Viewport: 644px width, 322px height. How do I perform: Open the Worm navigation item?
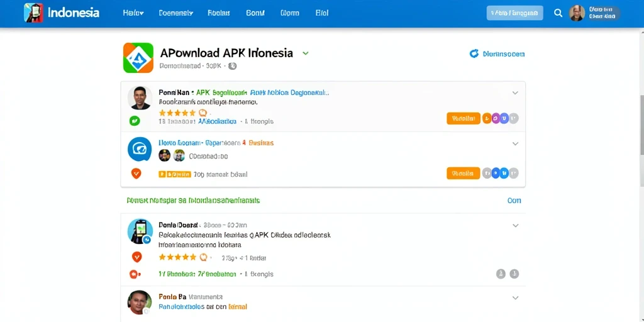point(289,13)
